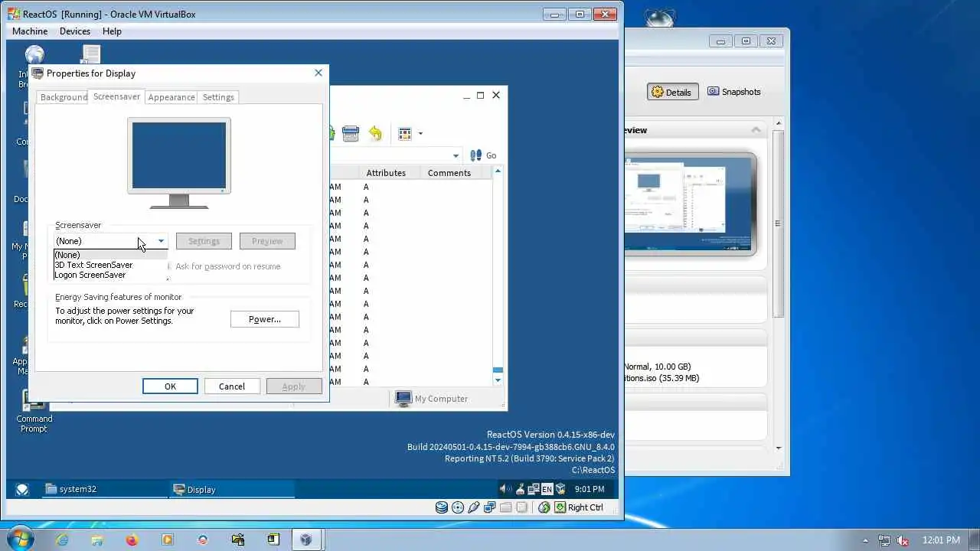Open the Help menu of the VM window
The image size is (980, 551).
click(112, 31)
